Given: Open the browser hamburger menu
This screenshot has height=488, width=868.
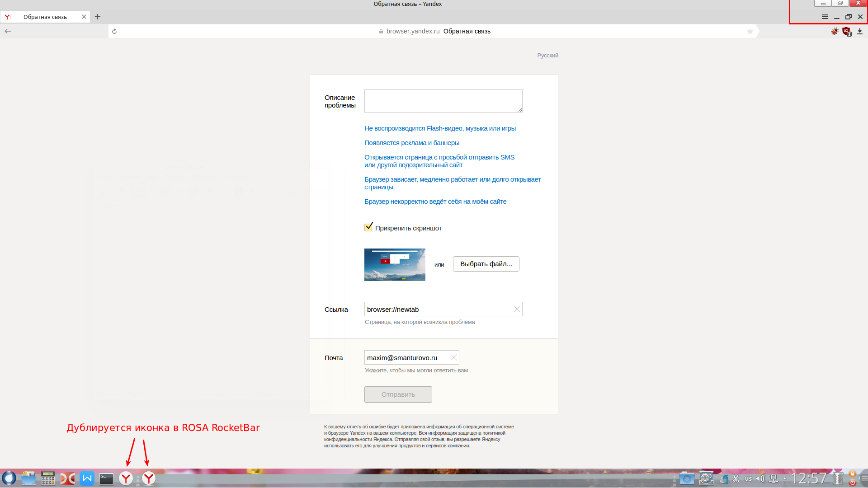Looking at the screenshot, I should pyautogui.click(x=825, y=17).
